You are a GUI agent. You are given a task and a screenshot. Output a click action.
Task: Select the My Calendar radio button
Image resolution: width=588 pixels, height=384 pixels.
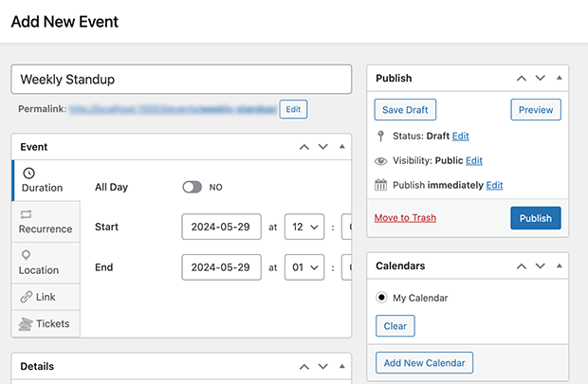(x=381, y=298)
